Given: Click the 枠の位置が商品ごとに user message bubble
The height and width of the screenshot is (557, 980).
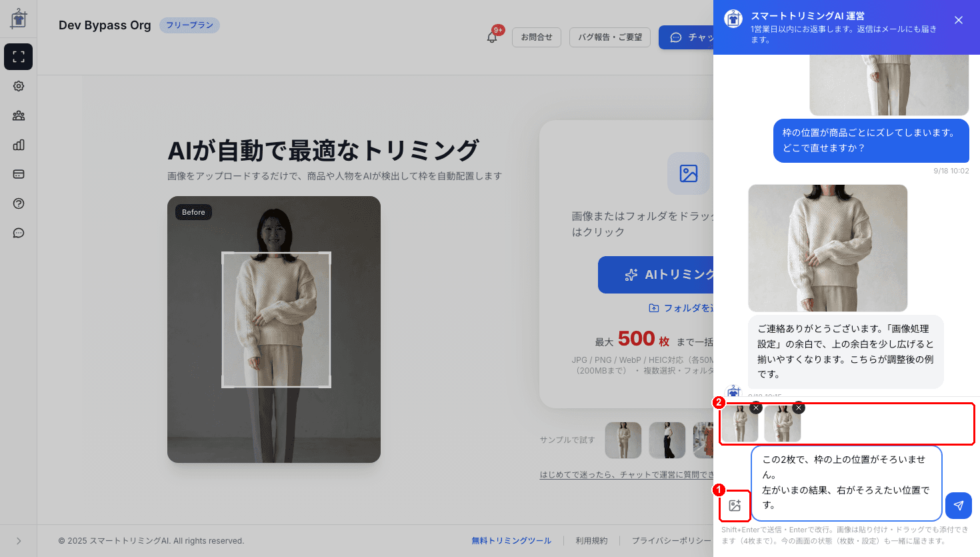Looking at the screenshot, I should click(x=871, y=141).
